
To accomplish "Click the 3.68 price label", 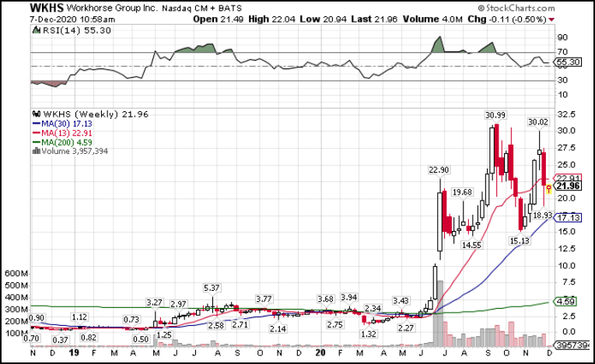I will pyautogui.click(x=326, y=299).
